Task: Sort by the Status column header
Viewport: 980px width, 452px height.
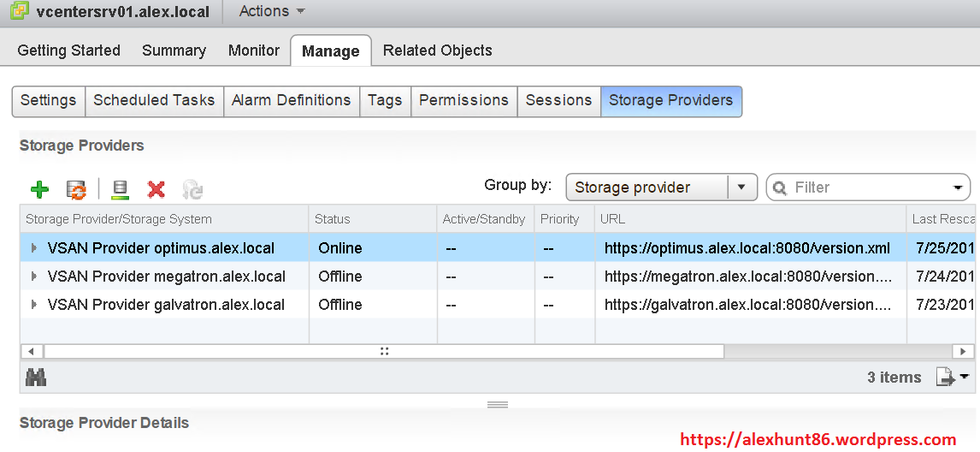Action: [x=373, y=219]
